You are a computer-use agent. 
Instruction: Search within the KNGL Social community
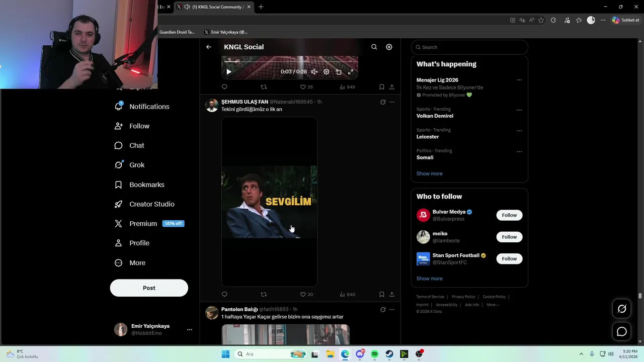(x=374, y=47)
